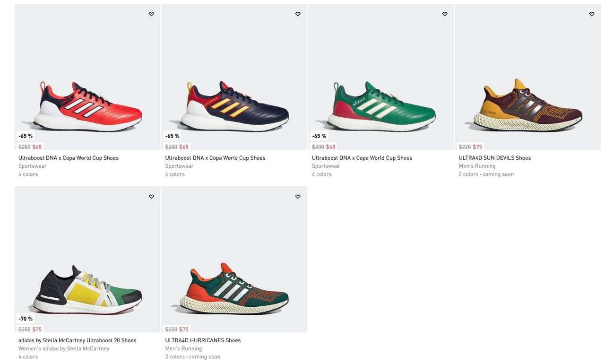Click wishlist heart on Stella McCartney Ultraboost 20

coord(151,197)
